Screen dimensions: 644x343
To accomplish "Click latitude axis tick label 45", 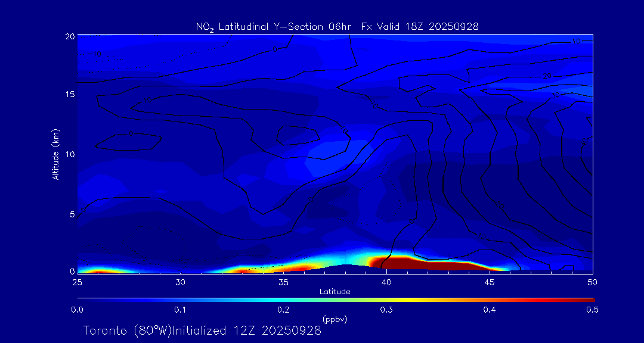I will point(489,282).
